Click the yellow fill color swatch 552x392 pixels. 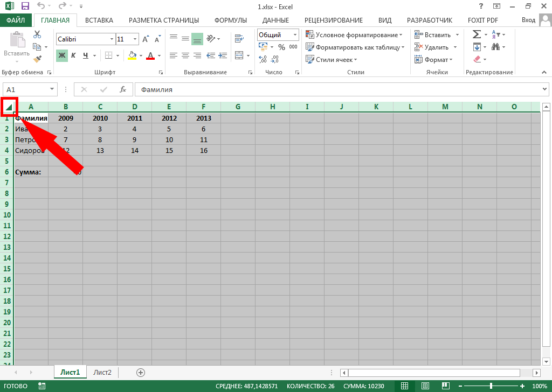pyautogui.click(x=132, y=55)
